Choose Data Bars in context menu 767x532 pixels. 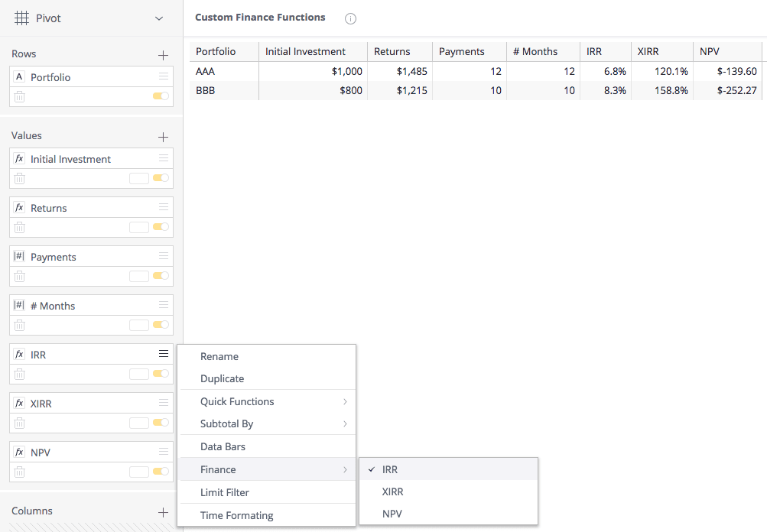click(268, 446)
